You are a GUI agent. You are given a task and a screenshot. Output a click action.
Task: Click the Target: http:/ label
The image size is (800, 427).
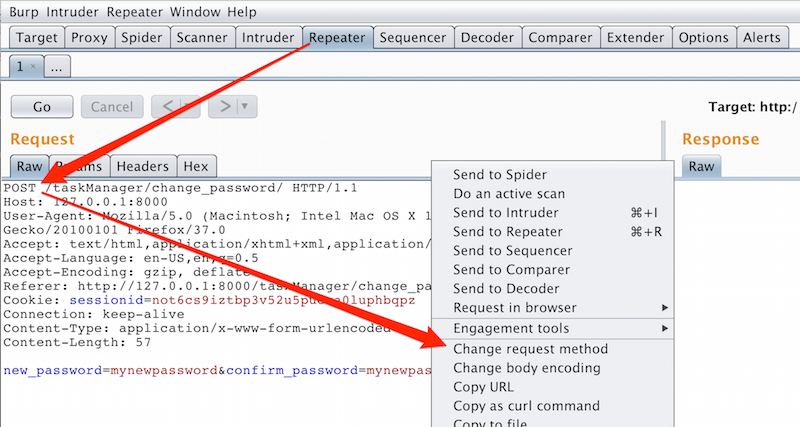(x=753, y=107)
